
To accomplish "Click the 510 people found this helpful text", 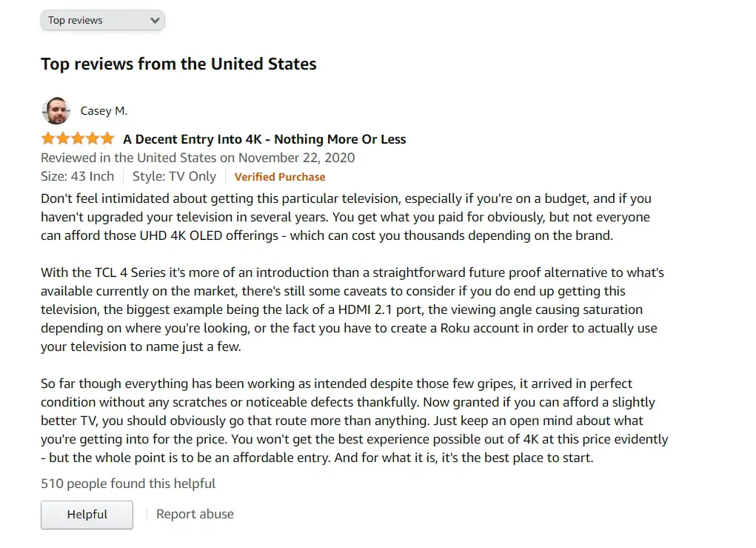I will [x=128, y=484].
